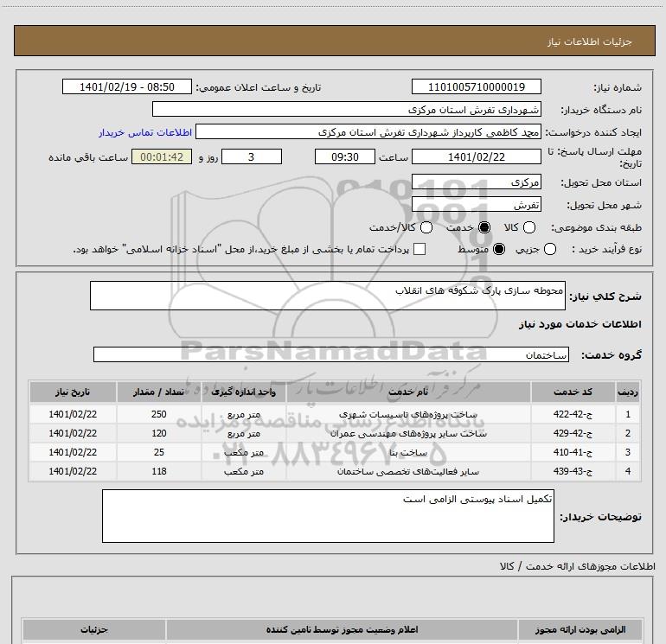Click service name ساخت سایر پروژه‌های مهندسی عمران
The image size is (666, 644).
[x=408, y=433]
